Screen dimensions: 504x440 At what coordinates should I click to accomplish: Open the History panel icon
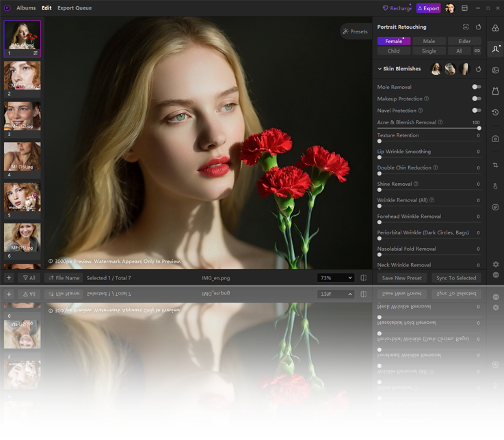point(495,112)
